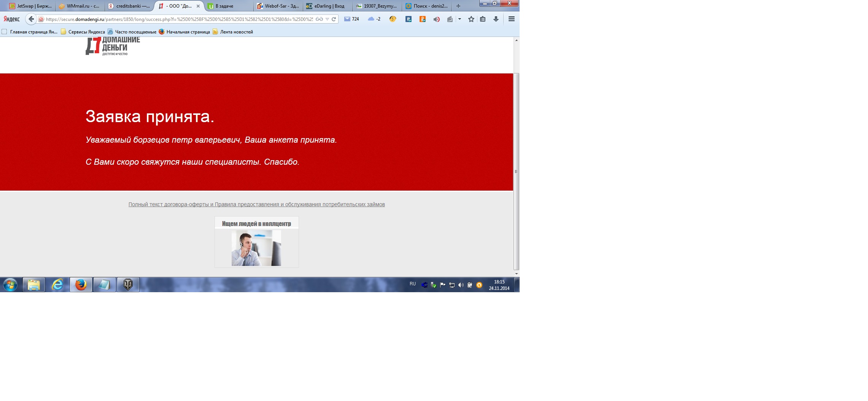The width and height of the screenshot is (868, 401).
Task: Toggle reader view glasses icon in address bar
Action: coord(319,19)
